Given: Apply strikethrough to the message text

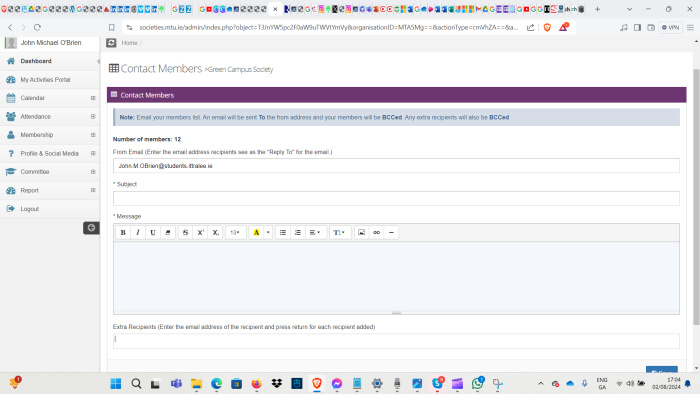Looking at the screenshot, I should pos(185,232).
